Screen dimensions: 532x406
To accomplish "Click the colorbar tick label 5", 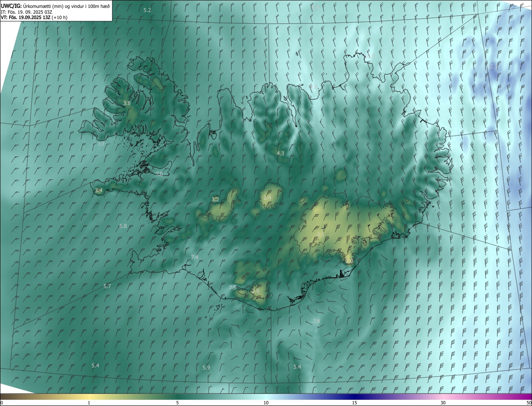I will 177,403.
